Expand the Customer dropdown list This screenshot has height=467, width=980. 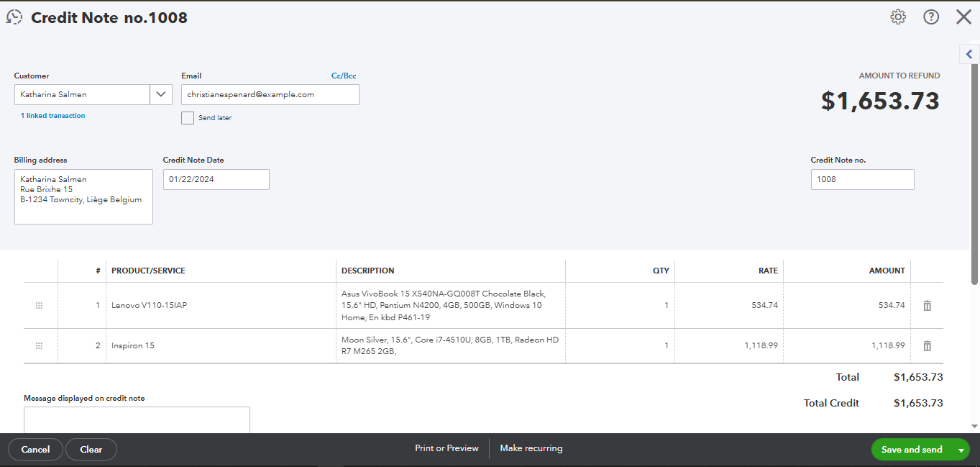point(161,94)
